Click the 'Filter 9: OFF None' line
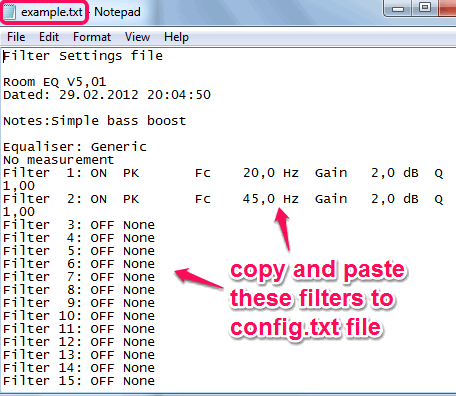The width and height of the screenshot is (456, 396). click(x=79, y=303)
